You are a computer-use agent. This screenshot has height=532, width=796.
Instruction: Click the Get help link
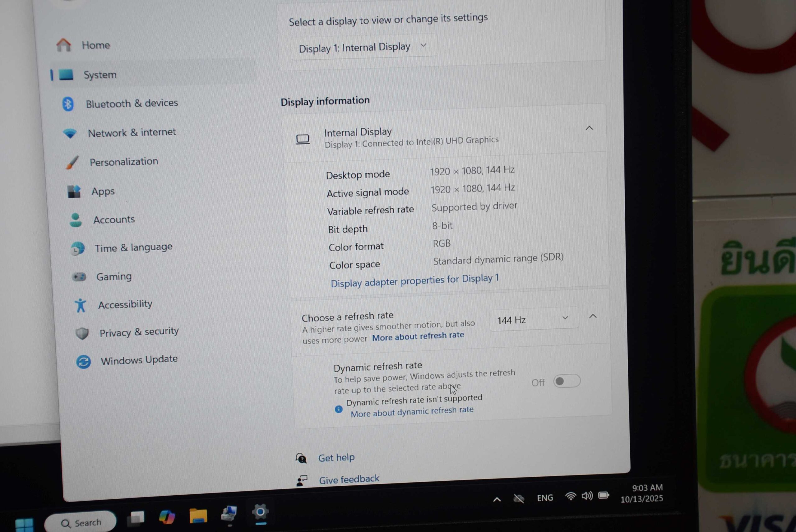(x=336, y=458)
